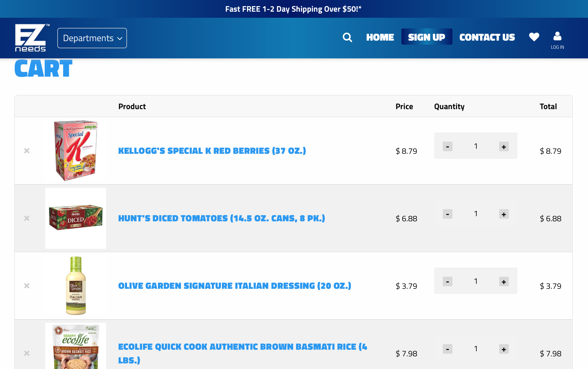Click the Special K cereal box thumbnail

pyautogui.click(x=76, y=151)
